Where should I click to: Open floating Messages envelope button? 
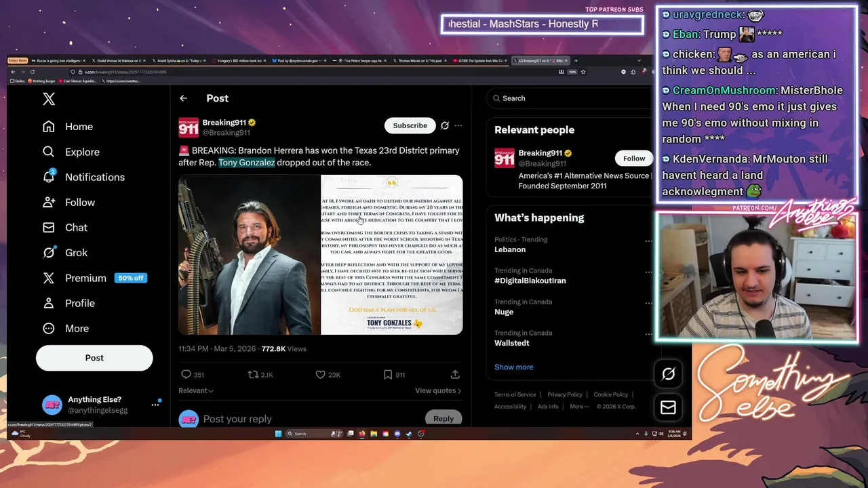coord(668,407)
